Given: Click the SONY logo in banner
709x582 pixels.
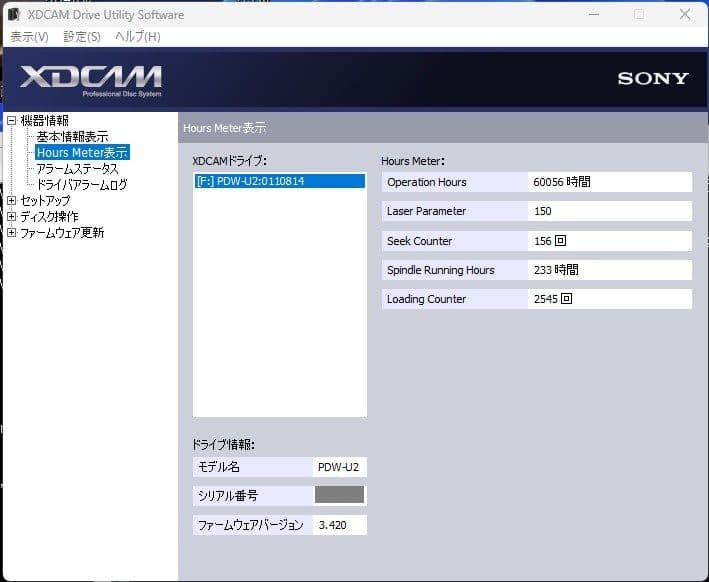Looking at the screenshot, I should click(653, 78).
